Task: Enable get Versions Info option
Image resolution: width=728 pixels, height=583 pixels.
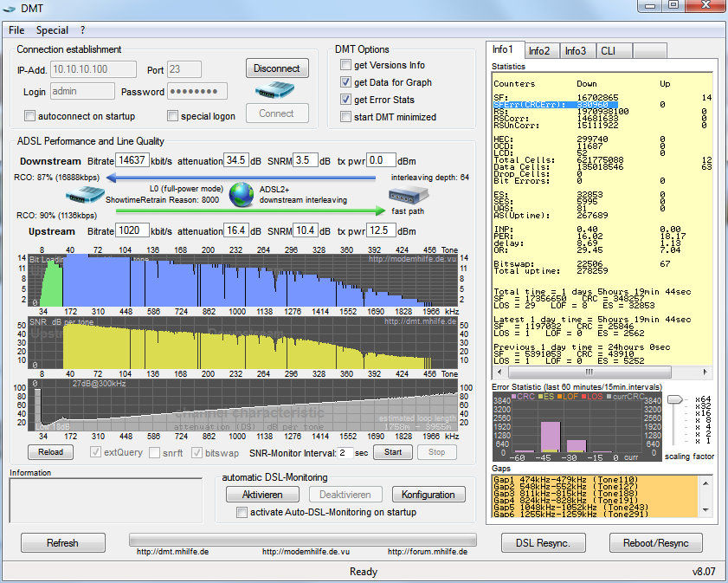Action: (x=346, y=65)
